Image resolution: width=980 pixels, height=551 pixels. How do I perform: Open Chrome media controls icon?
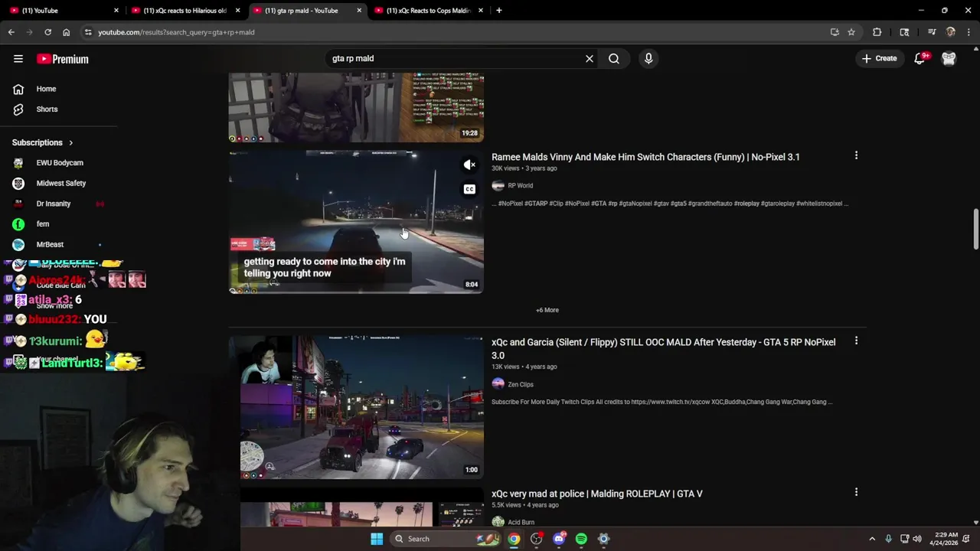pos(932,32)
